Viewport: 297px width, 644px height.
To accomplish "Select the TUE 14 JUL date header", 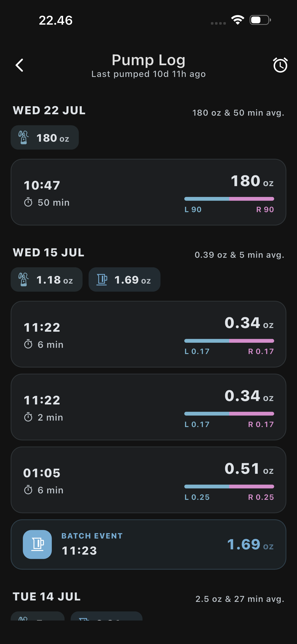I will tap(47, 597).
